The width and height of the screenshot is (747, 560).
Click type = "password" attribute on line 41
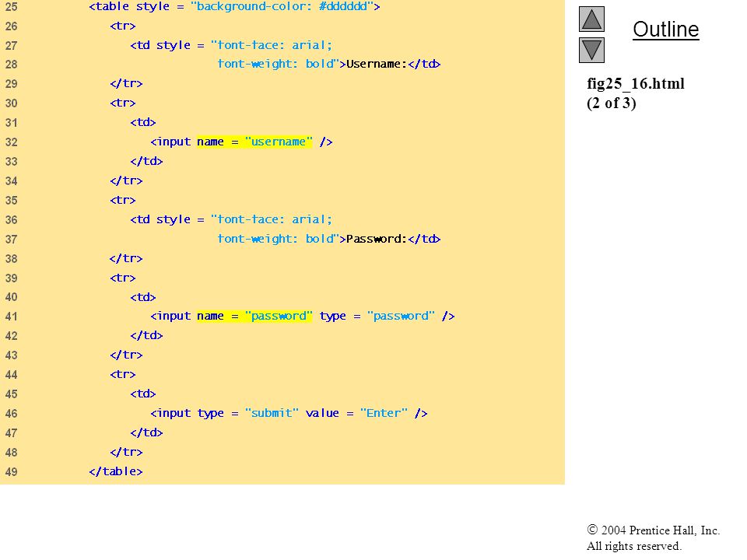(377, 317)
